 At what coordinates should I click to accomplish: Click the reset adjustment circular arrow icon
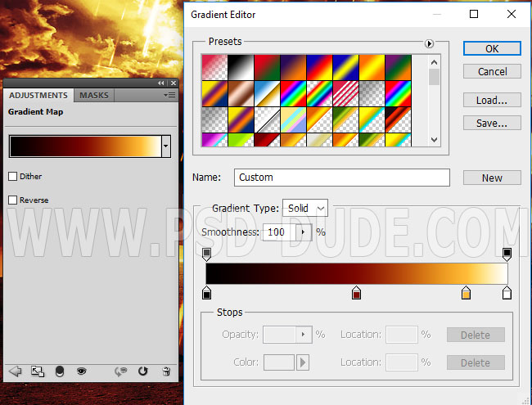(143, 371)
